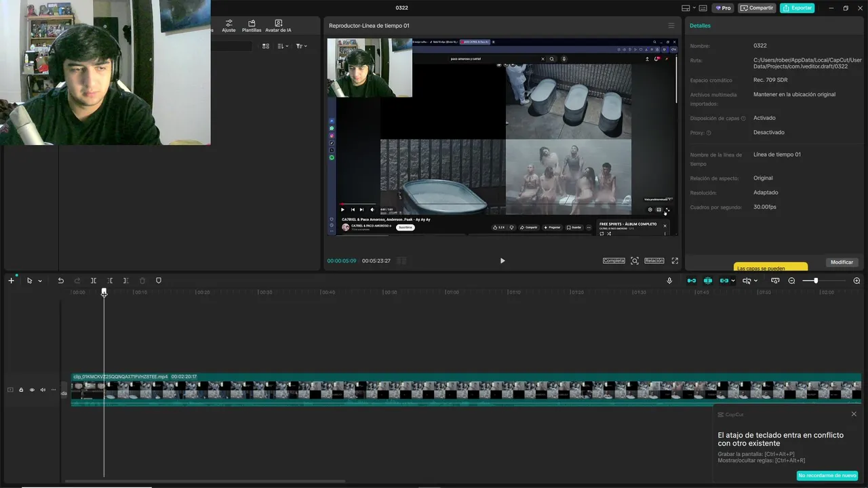Click the timeline cover thumbnail icon
The image size is (868, 488).
click(x=775, y=281)
